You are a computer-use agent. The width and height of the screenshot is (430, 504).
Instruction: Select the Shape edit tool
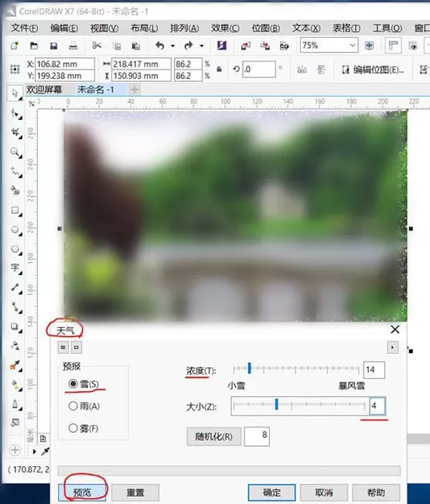pos(15,113)
